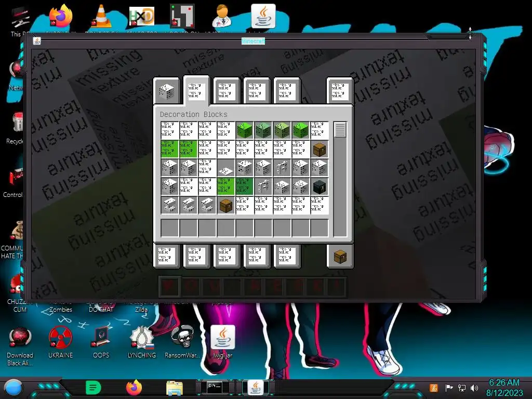Open the volume control in system tray

pyautogui.click(x=474, y=388)
